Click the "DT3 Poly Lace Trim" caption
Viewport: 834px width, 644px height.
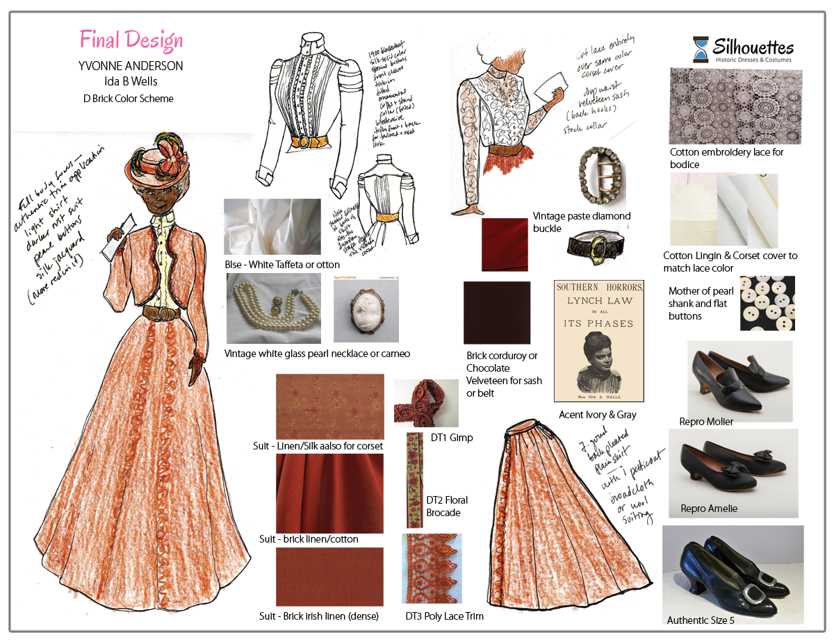445,616
